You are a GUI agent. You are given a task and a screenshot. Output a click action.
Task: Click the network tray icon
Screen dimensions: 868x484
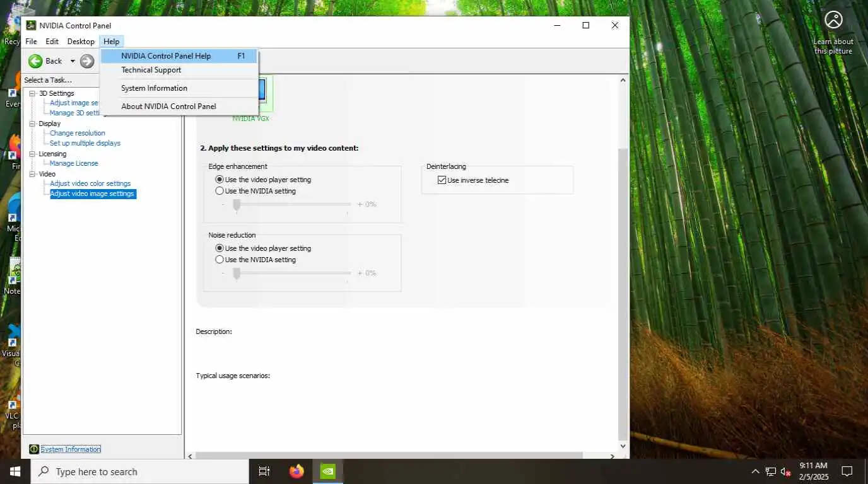point(771,471)
